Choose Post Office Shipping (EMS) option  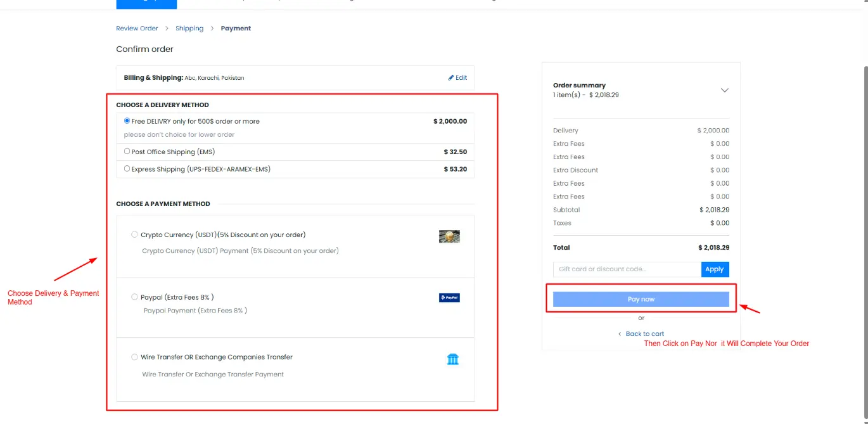(127, 151)
